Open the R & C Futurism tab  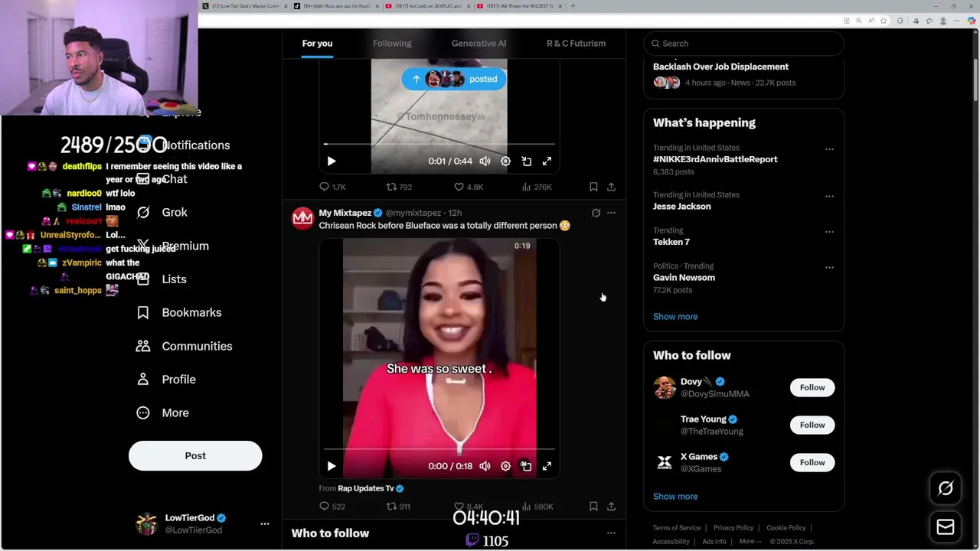tap(576, 44)
